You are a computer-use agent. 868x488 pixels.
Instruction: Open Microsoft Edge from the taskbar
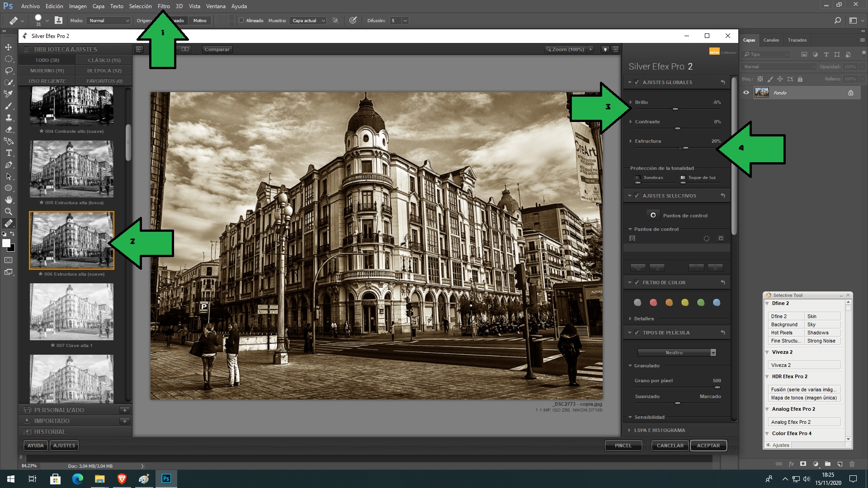(x=77, y=479)
